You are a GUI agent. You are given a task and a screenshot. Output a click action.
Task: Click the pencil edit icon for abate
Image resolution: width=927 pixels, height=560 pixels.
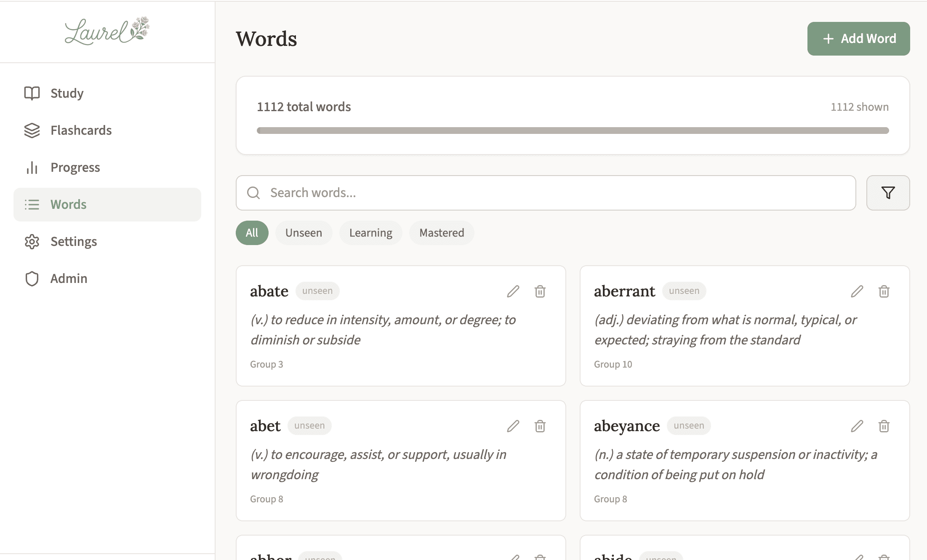pos(513,291)
